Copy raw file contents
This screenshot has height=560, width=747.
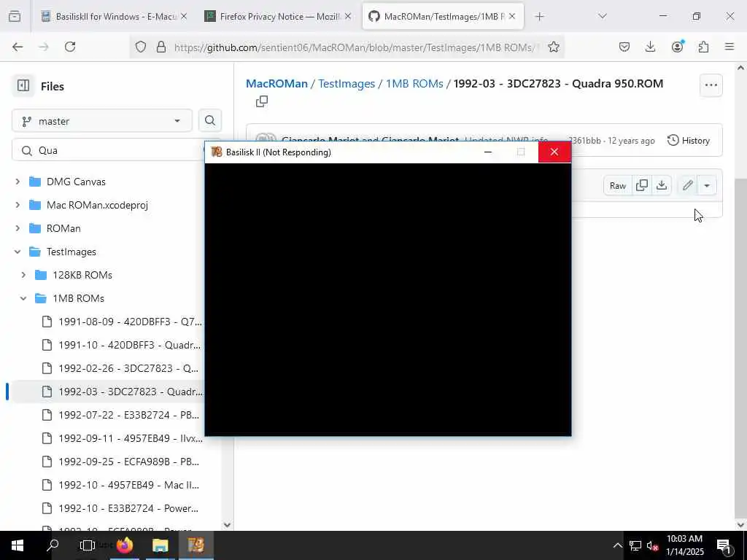coord(642,185)
